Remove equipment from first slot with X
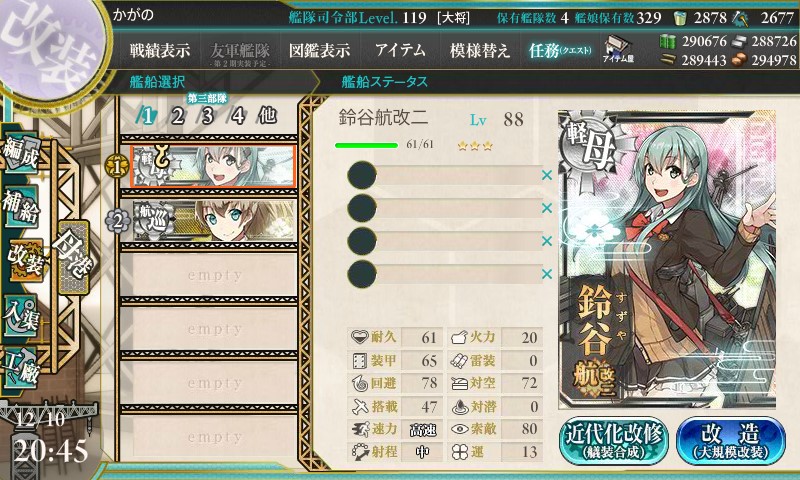Screen dimensions: 800x480 coord(547,175)
